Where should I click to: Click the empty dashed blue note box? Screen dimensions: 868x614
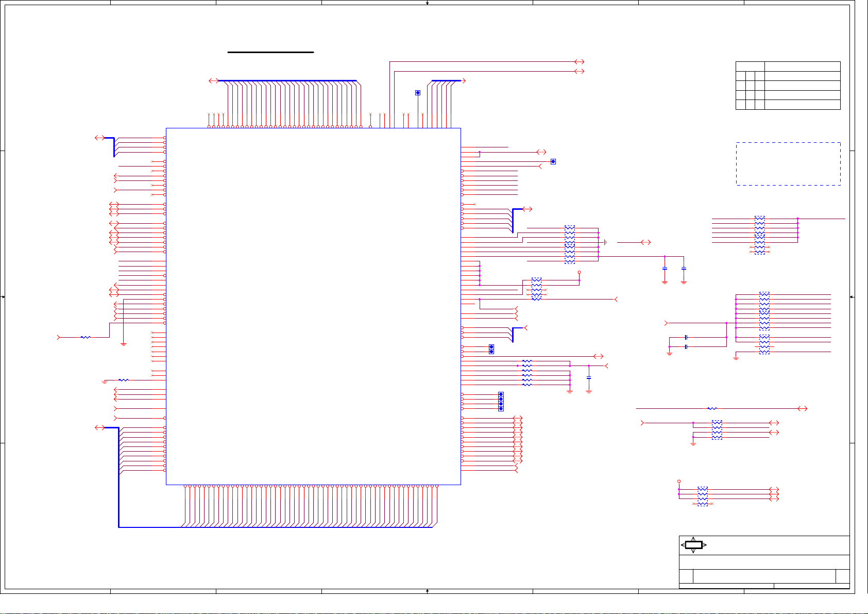point(788,164)
